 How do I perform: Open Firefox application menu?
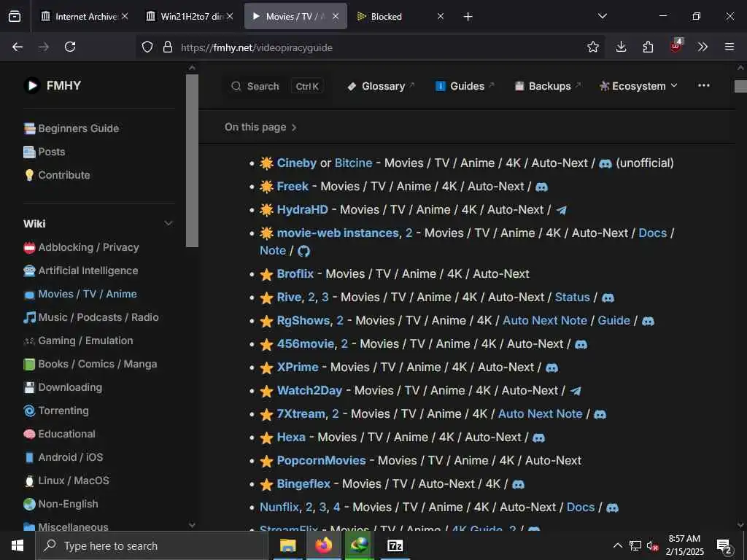pos(729,47)
